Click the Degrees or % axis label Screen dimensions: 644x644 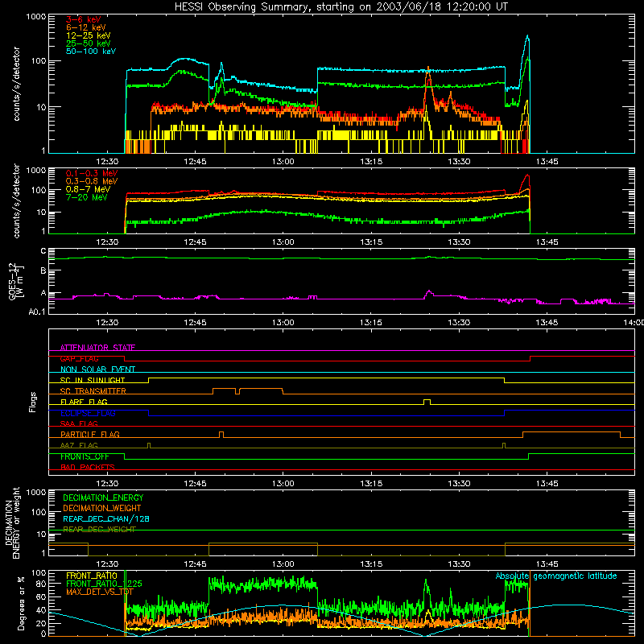[21, 603]
